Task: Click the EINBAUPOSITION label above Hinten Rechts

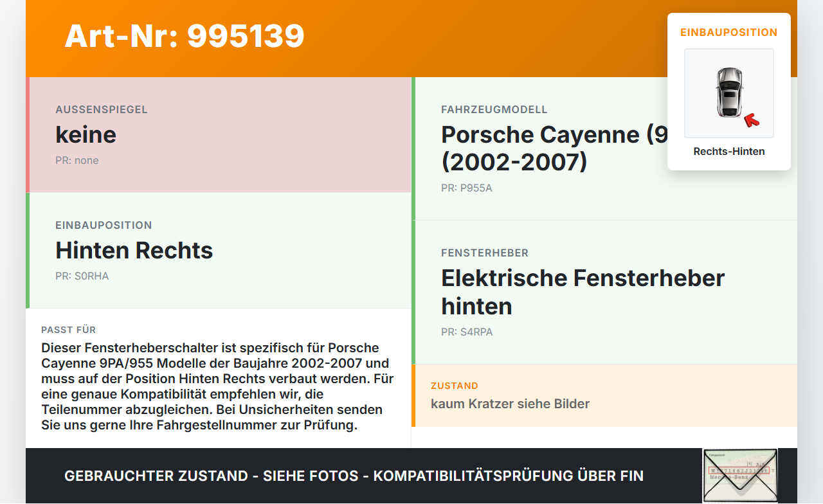Action: [x=104, y=225]
